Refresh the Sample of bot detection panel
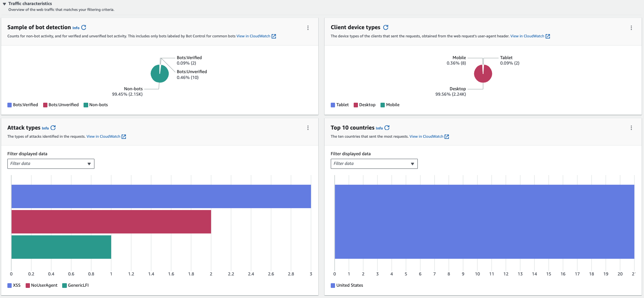This screenshot has width=644, height=298. point(84,28)
